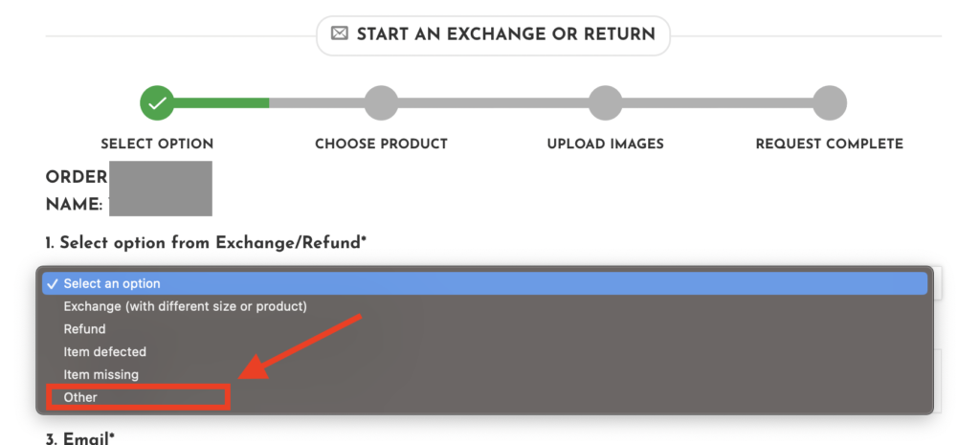Go to the Choose Product step label
Screen dimensions: 980x445
coord(381,145)
